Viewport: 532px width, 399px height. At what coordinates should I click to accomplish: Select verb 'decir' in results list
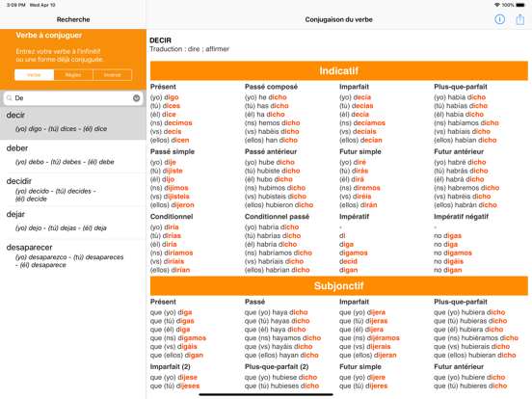click(x=73, y=122)
